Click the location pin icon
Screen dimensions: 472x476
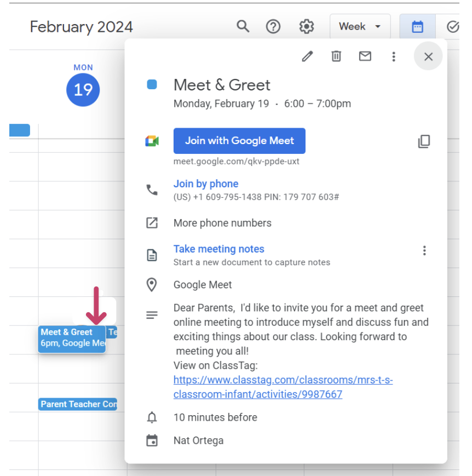coord(152,285)
